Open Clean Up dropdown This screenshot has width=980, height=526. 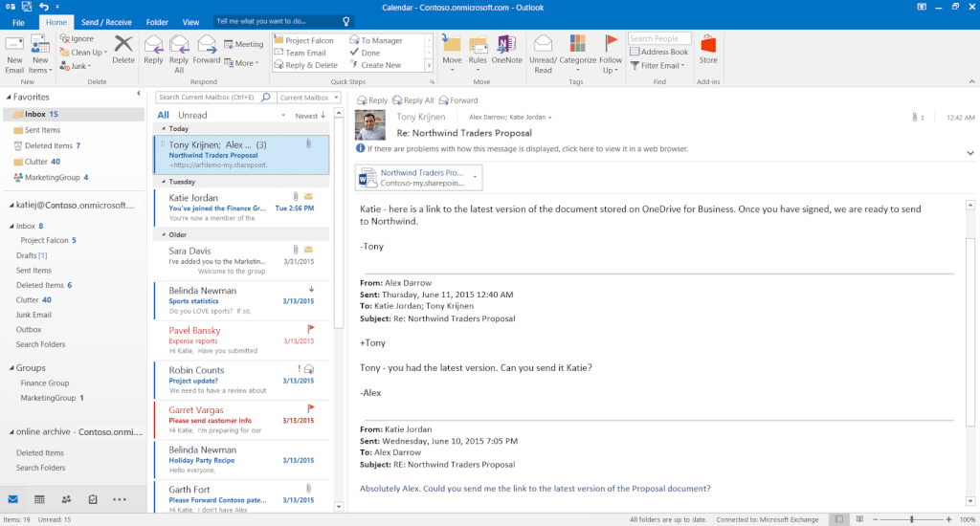tap(104, 53)
